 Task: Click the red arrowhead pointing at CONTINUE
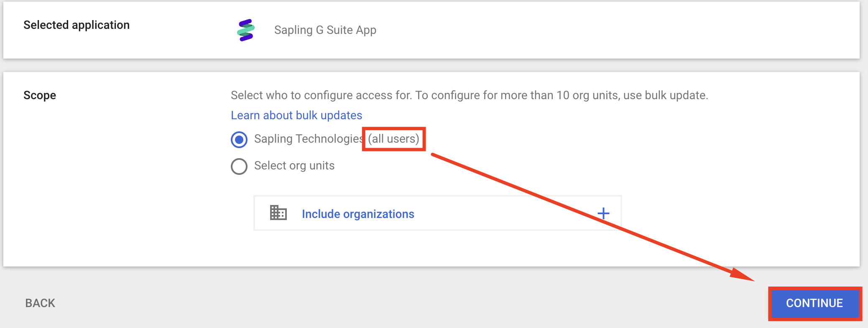[743, 274]
